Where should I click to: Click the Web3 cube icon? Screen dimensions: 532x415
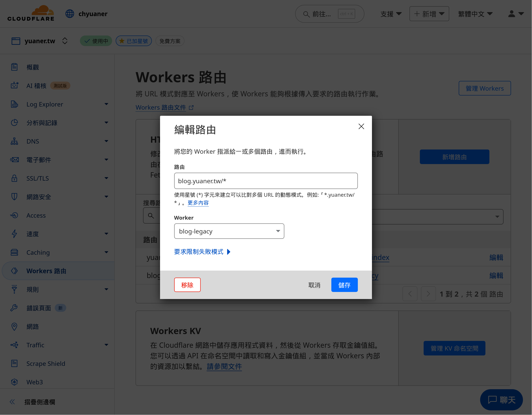(x=14, y=382)
